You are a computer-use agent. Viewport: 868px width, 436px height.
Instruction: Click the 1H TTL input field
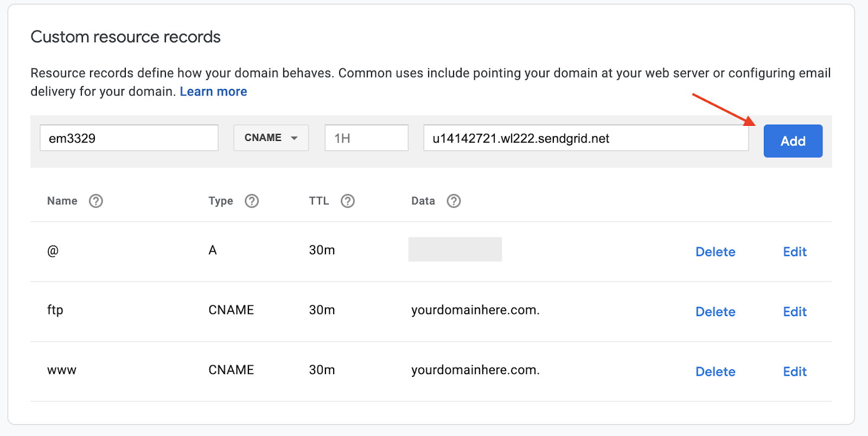pos(366,138)
